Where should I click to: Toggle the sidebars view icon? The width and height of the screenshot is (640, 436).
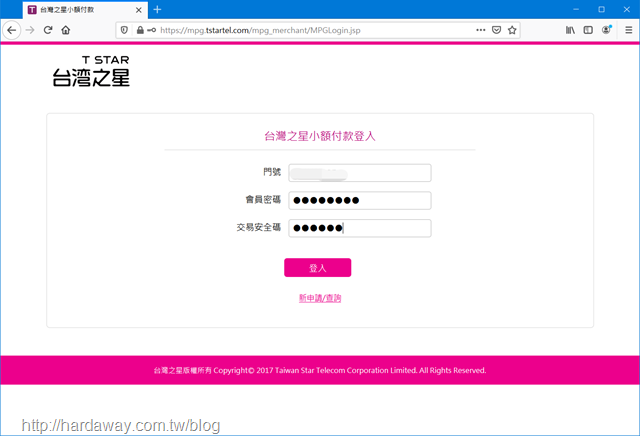point(588,30)
